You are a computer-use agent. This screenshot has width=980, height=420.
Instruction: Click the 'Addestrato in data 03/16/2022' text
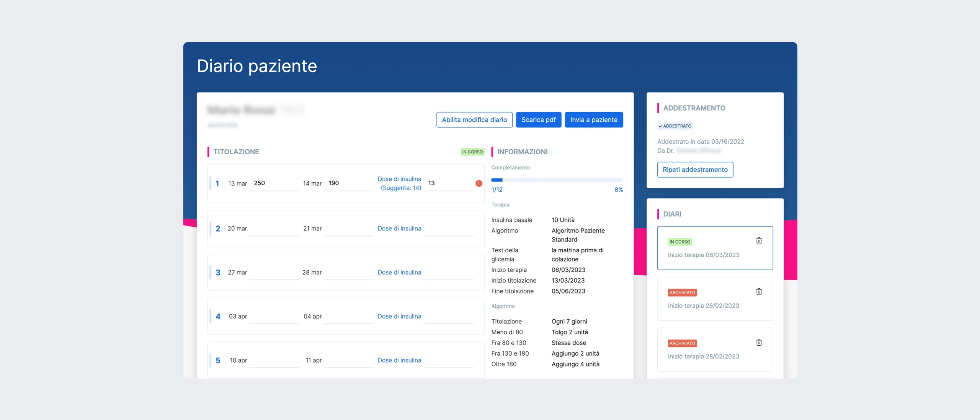coord(701,142)
